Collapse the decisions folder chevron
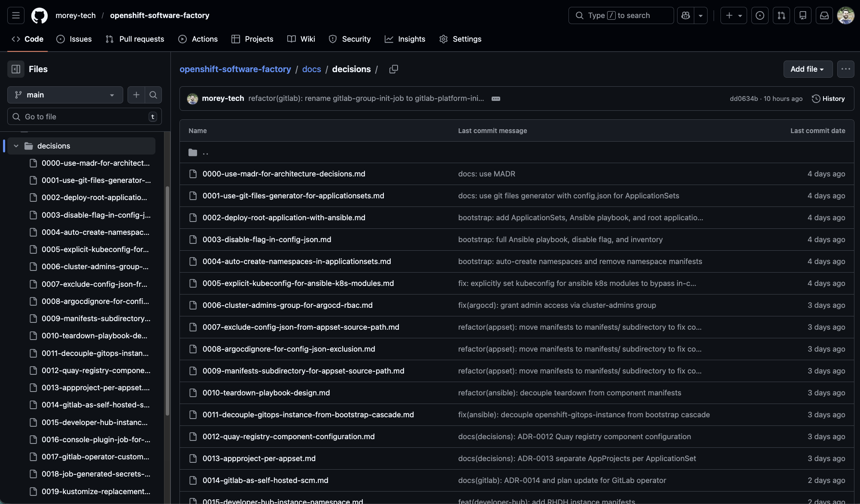This screenshot has width=860, height=504. pyautogui.click(x=16, y=146)
